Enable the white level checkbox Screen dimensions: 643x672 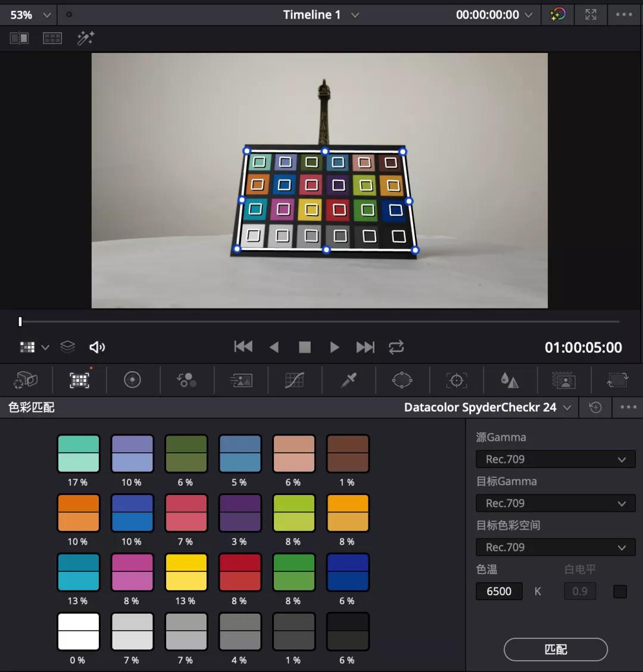(x=620, y=592)
